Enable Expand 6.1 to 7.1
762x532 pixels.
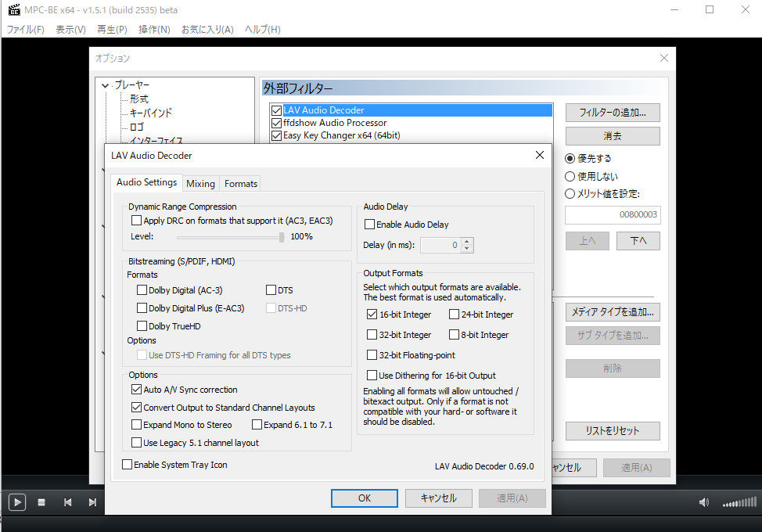[257, 425]
